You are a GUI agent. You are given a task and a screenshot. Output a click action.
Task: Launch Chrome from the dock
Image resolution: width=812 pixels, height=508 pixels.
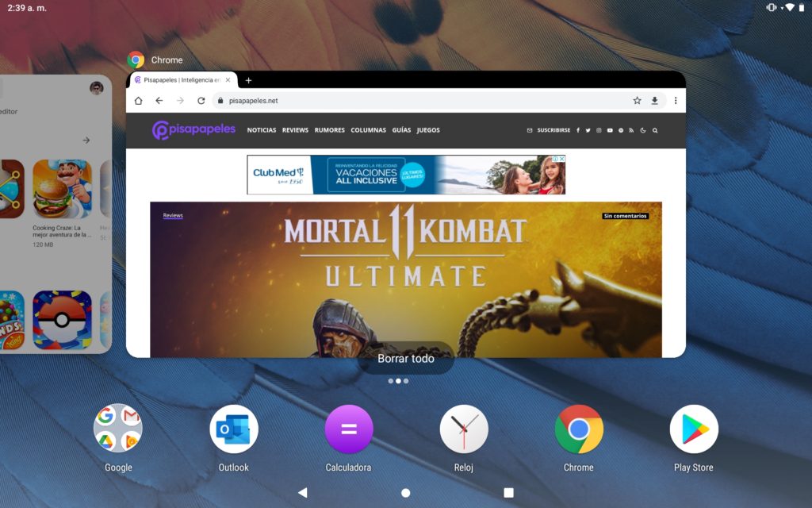pos(578,429)
